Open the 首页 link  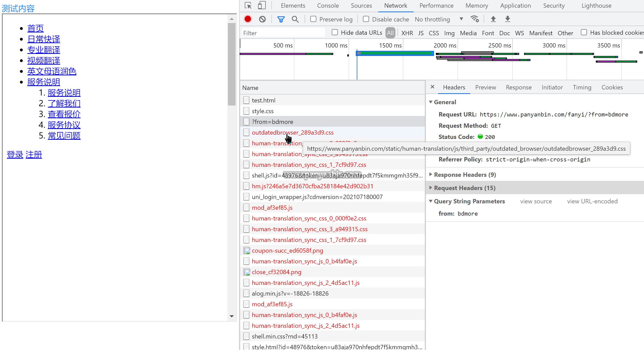[x=36, y=28]
